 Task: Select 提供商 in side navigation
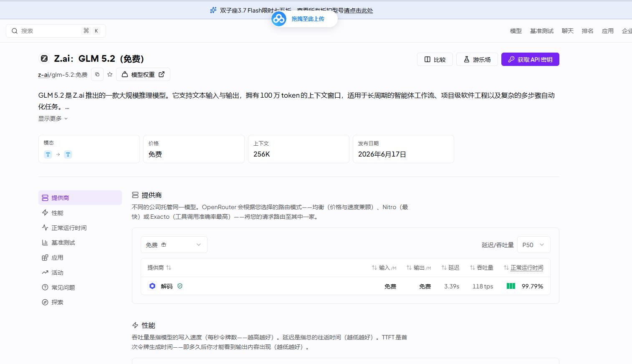[x=80, y=198]
